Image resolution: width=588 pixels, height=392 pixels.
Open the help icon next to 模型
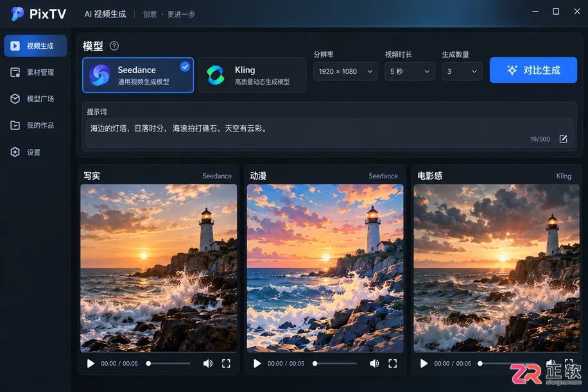(114, 46)
